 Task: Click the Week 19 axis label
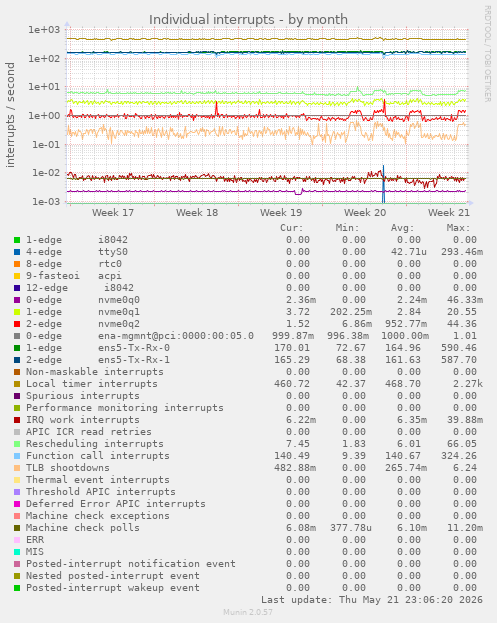(281, 213)
